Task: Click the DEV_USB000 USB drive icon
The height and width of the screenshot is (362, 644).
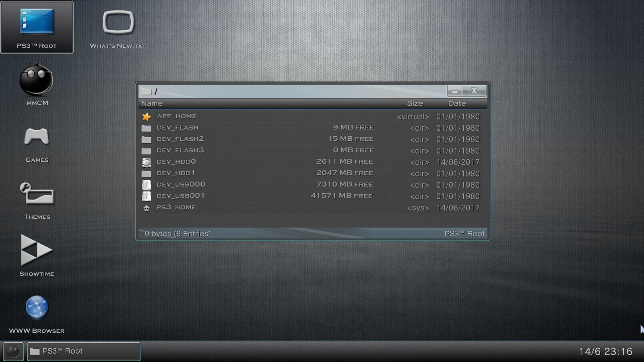Action: point(147,185)
